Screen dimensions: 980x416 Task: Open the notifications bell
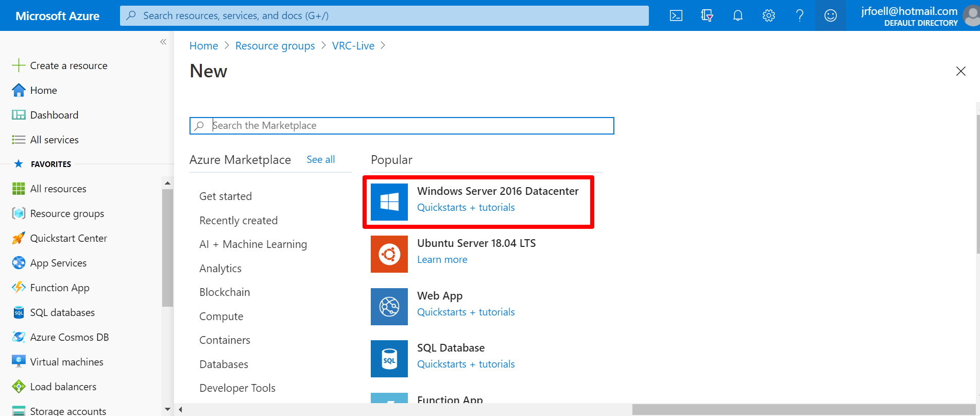click(x=738, y=15)
